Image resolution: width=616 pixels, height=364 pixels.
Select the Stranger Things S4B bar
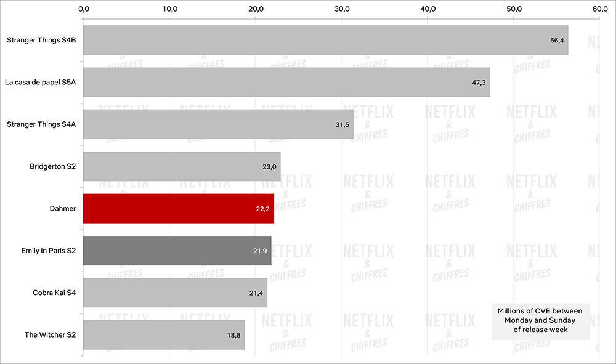tap(326, 40)
